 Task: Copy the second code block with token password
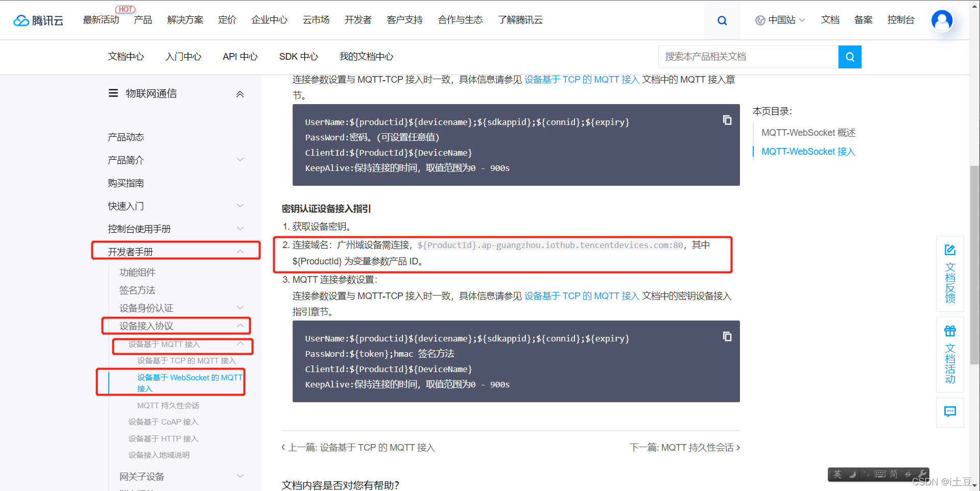pos(727,336)
